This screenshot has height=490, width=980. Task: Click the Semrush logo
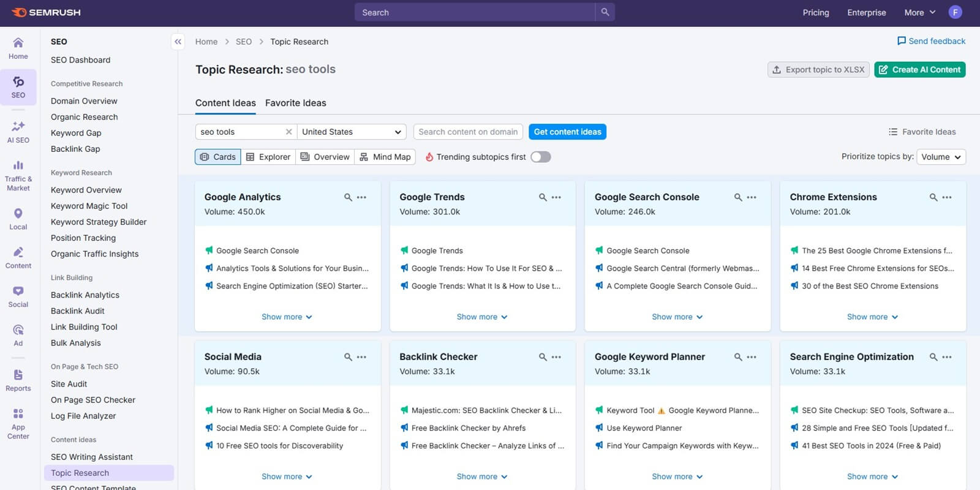tap(46, 12)
